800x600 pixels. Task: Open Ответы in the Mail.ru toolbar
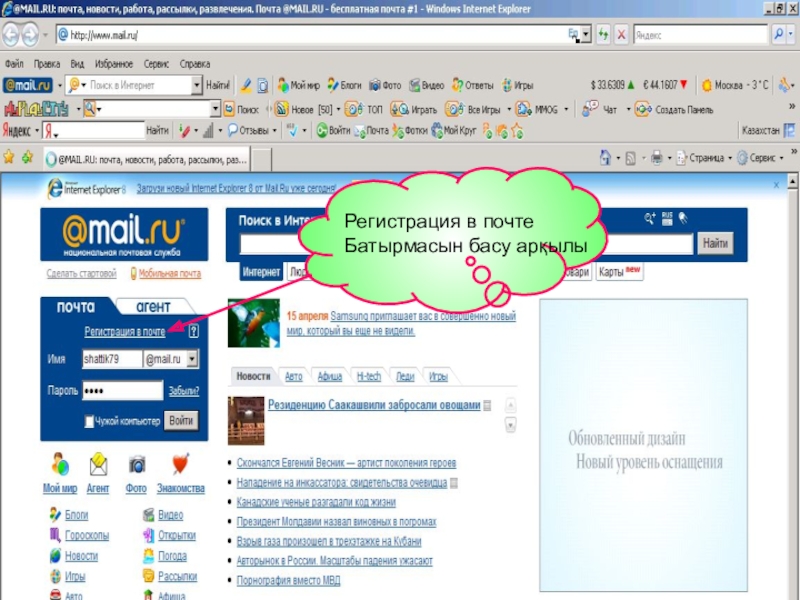click(473, 85)
